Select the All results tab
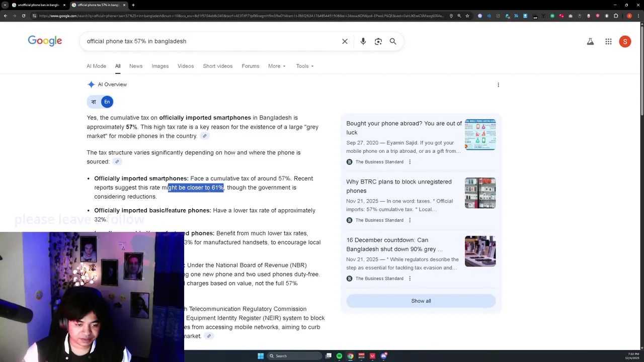This screenshot has height=362, width=644. (118, 66)
